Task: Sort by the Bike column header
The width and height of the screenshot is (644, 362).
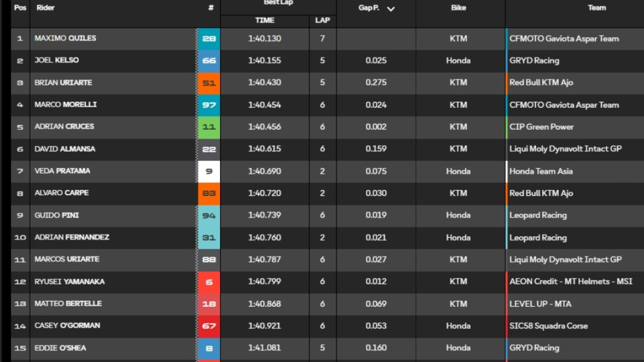Action: pos(458,8)
